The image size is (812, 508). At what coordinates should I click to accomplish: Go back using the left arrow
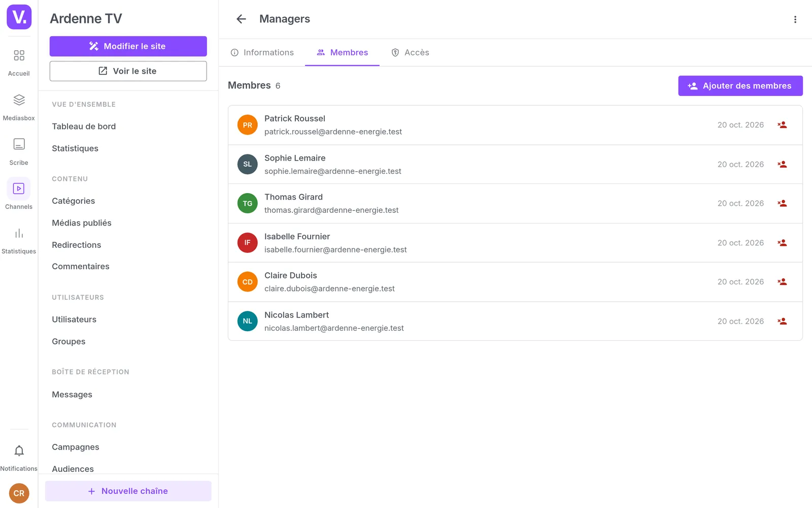(x=241, y=19)
